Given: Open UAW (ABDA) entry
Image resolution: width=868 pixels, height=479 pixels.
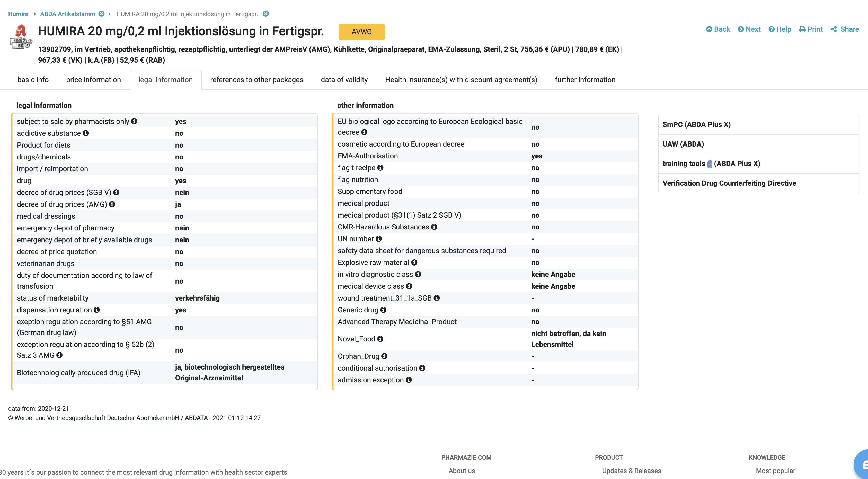Looking at the screenshot, I should point(758,144).
